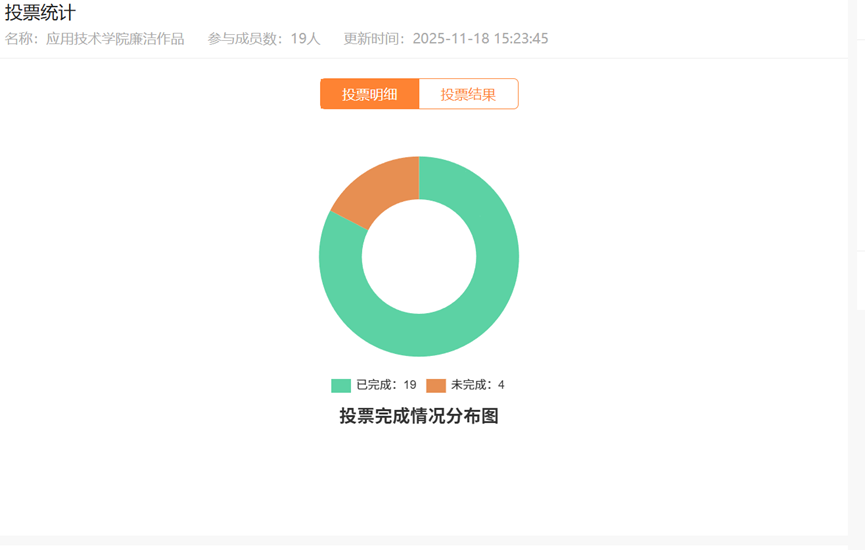
Task: Toggle the orange 未完成 legend swatch
Action: pos(436,386)
